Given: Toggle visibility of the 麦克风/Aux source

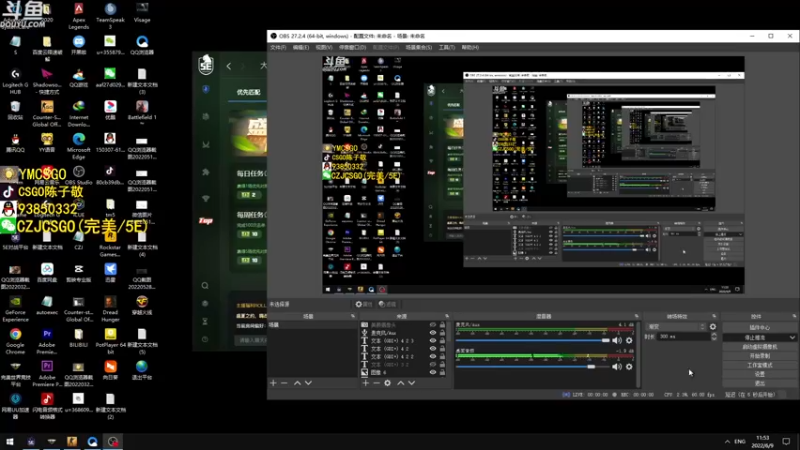Looking at the screenshot, I should coord(433,333).
